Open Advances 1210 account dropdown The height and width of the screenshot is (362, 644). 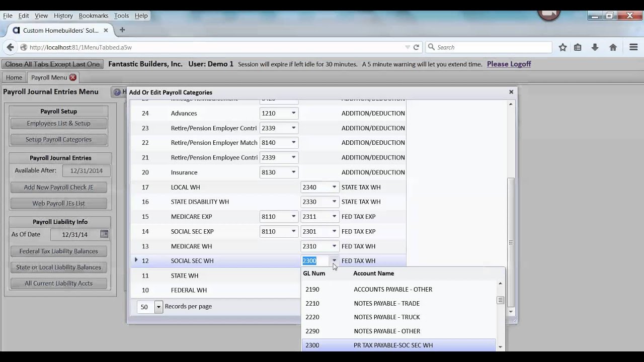point(293,113)
